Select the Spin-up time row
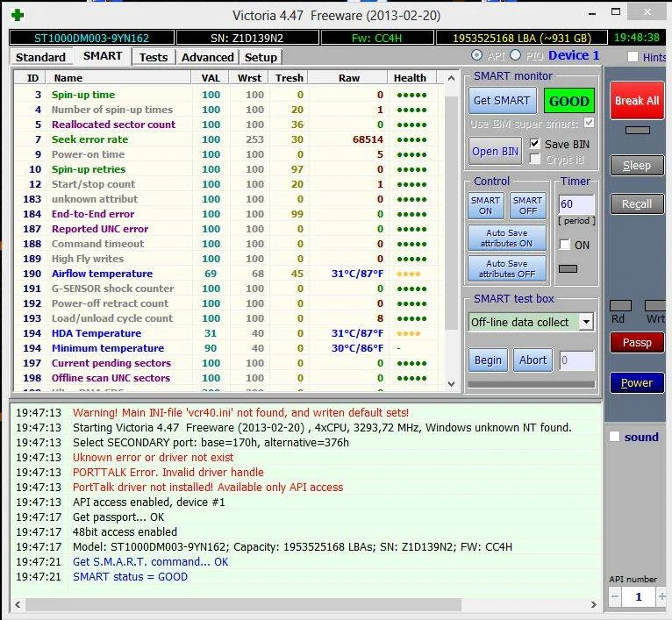Screen dimensions: 672x620 click(229, 95)
